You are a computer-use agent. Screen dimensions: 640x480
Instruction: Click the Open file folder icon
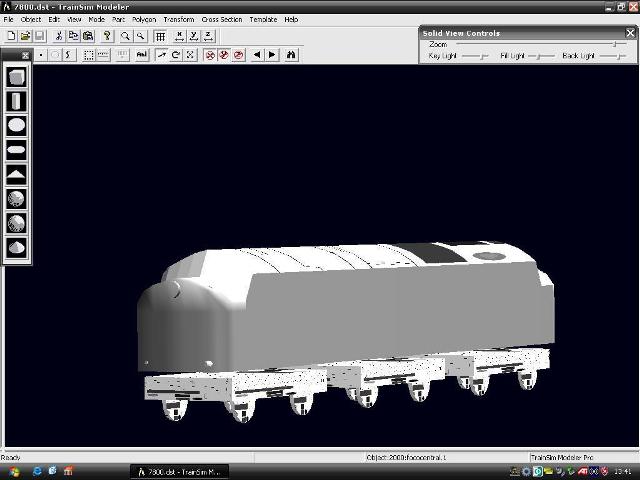pos(25,36)
